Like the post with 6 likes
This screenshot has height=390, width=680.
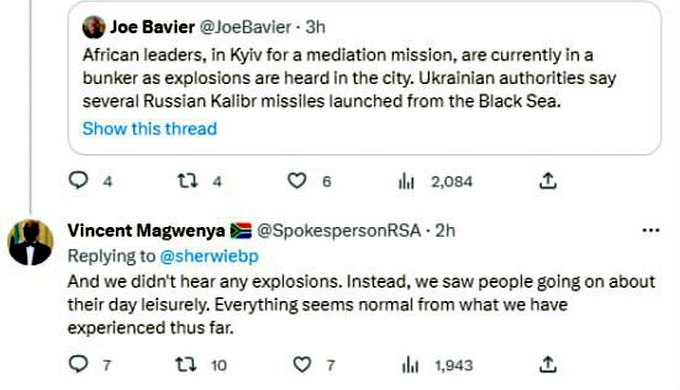[297, 180]
